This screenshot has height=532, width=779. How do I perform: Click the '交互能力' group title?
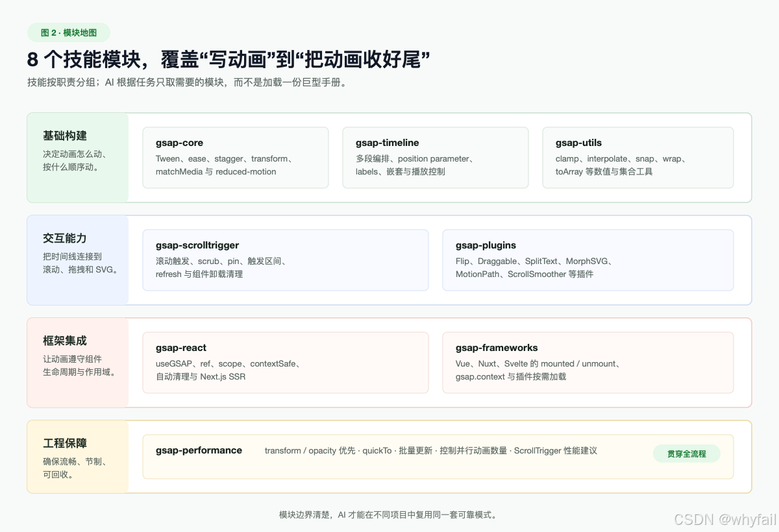pyautogui.click(x=65, y=238)
